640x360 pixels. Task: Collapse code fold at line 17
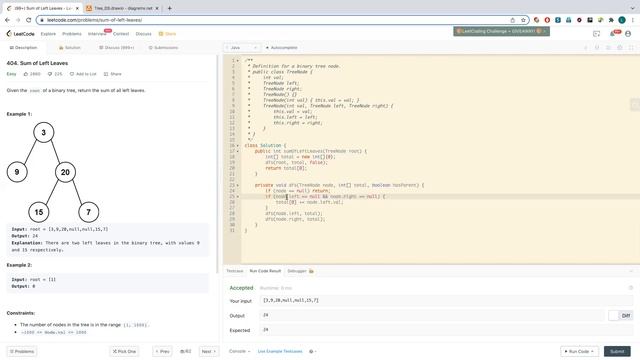238,151
